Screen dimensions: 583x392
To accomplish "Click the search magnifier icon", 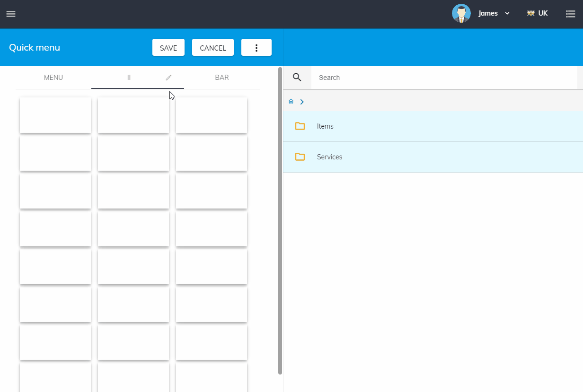I will click(297, 78).
